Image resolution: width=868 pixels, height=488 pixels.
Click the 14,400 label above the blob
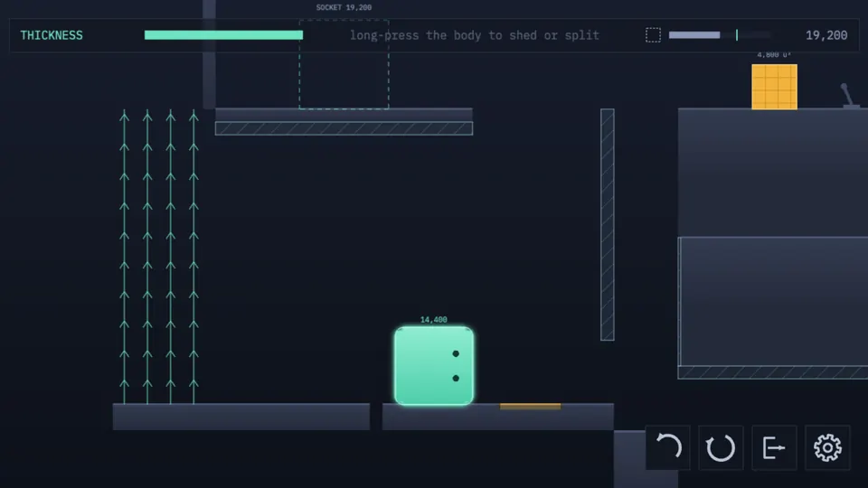click(433, 320)
